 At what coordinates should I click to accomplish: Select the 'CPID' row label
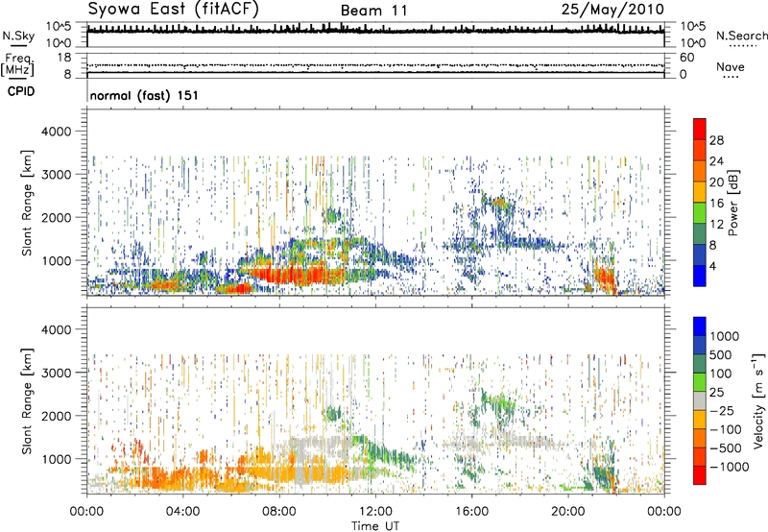[21, 91]
